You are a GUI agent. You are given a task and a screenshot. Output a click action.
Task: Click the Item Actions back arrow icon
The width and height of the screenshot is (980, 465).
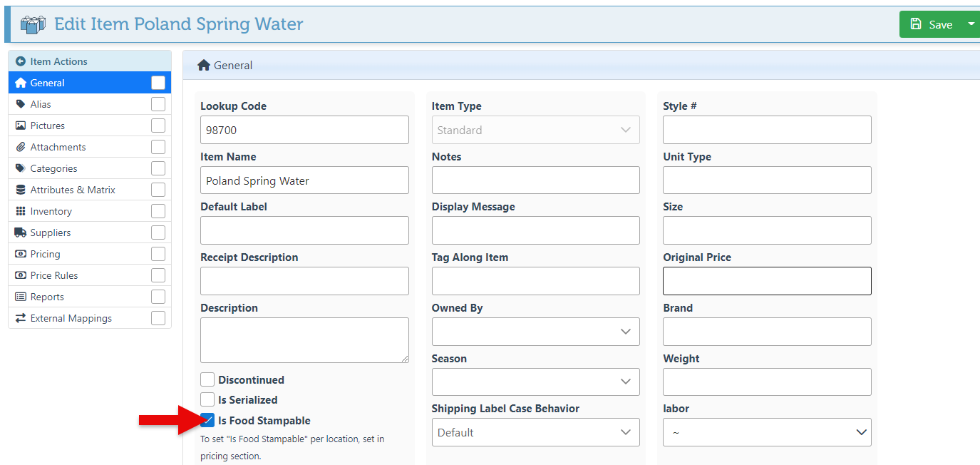pos(21,62)
